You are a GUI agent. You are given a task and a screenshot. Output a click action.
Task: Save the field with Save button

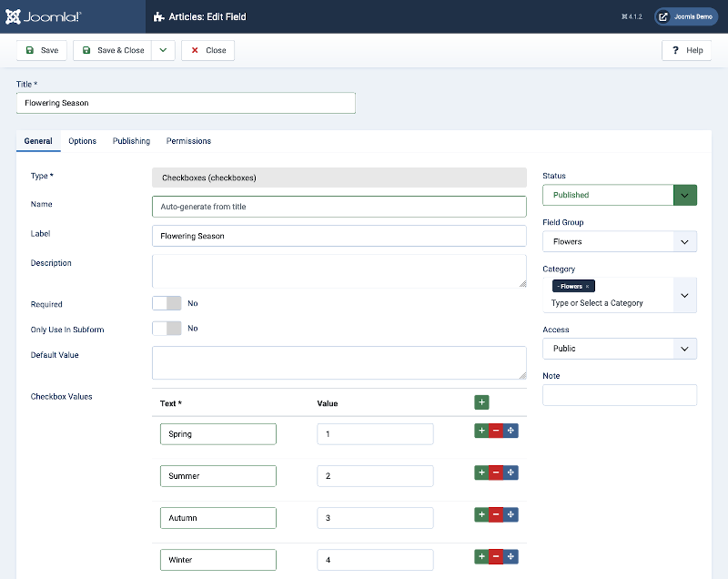[x=42, y=50]
